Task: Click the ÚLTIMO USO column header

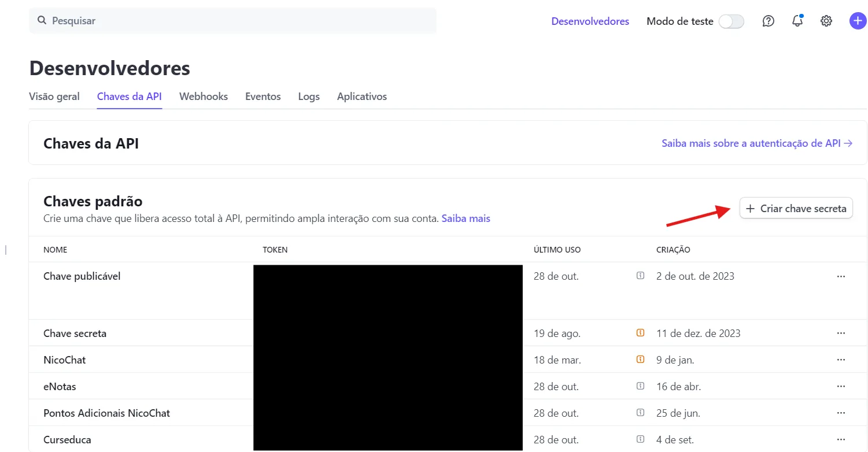Action: point(557,250)
